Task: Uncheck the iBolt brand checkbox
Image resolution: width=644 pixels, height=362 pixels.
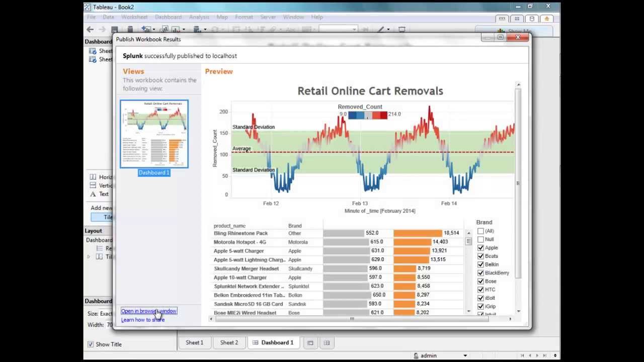Action: 480,298
